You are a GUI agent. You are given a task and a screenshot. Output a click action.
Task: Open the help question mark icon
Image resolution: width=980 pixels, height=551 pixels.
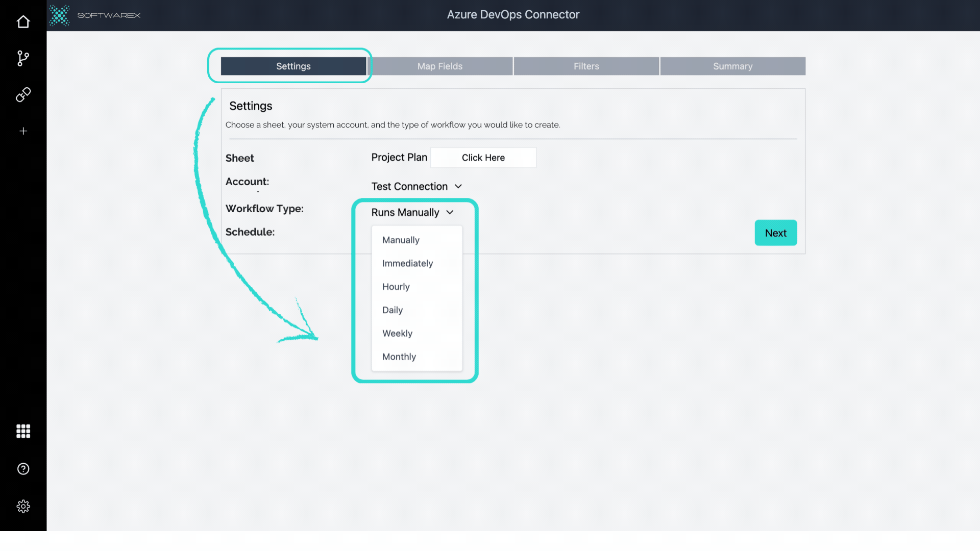click(23, 469)
